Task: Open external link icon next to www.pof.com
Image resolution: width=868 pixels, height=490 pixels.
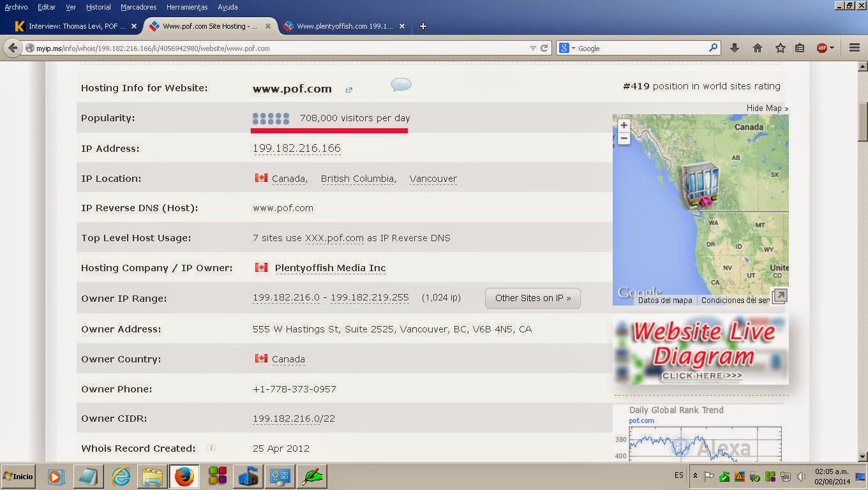Action: [348, 90]
